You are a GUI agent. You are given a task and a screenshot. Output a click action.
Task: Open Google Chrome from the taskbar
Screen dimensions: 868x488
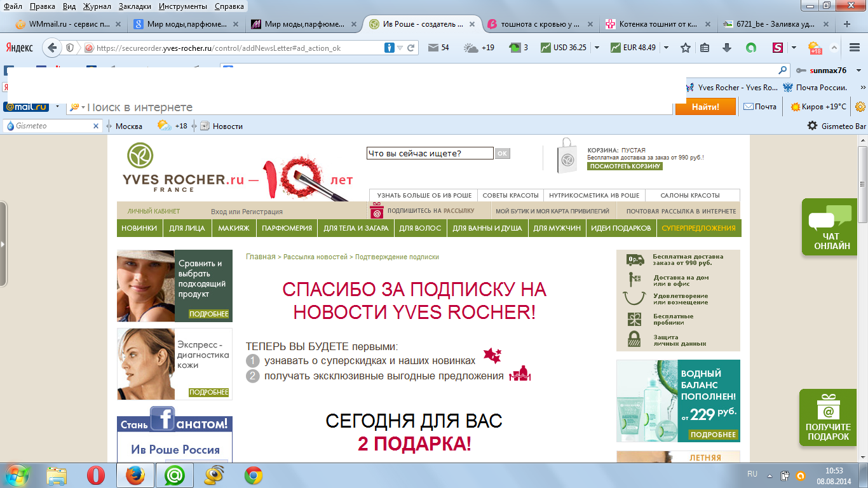point(254,475)
